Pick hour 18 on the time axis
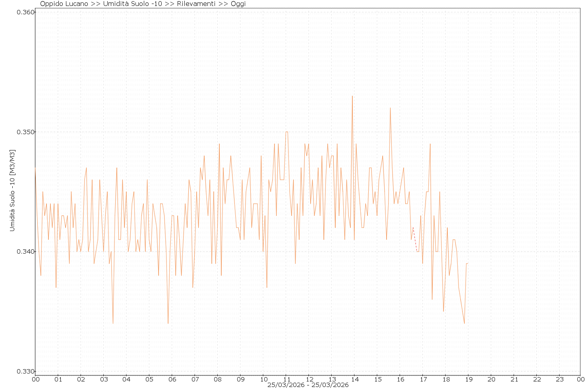 click(x=446, y=379)
